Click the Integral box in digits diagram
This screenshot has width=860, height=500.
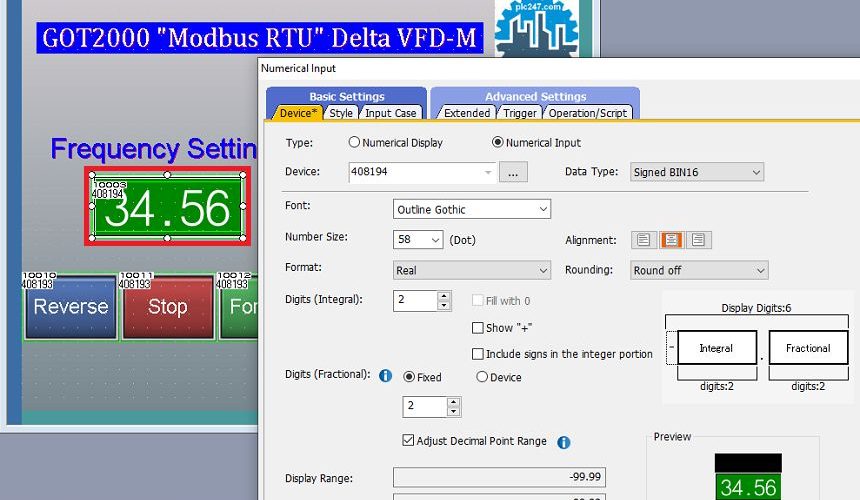pyautogui.click(x=717, y=348)
